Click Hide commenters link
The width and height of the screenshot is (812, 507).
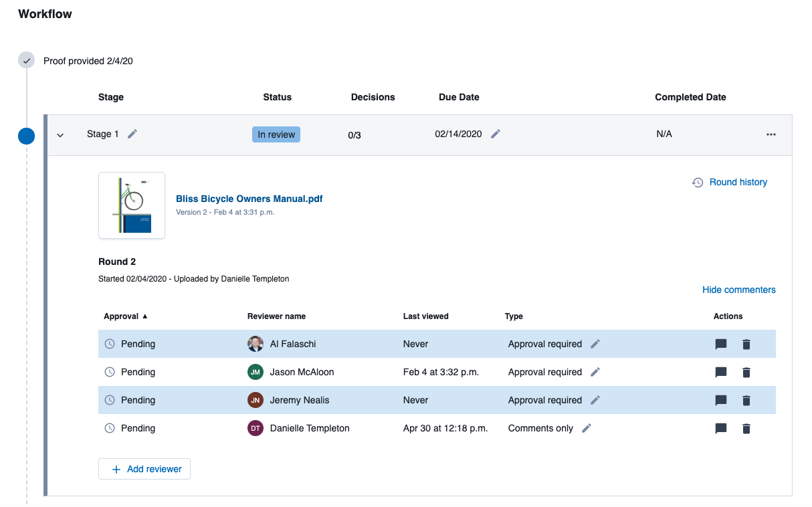739,290
